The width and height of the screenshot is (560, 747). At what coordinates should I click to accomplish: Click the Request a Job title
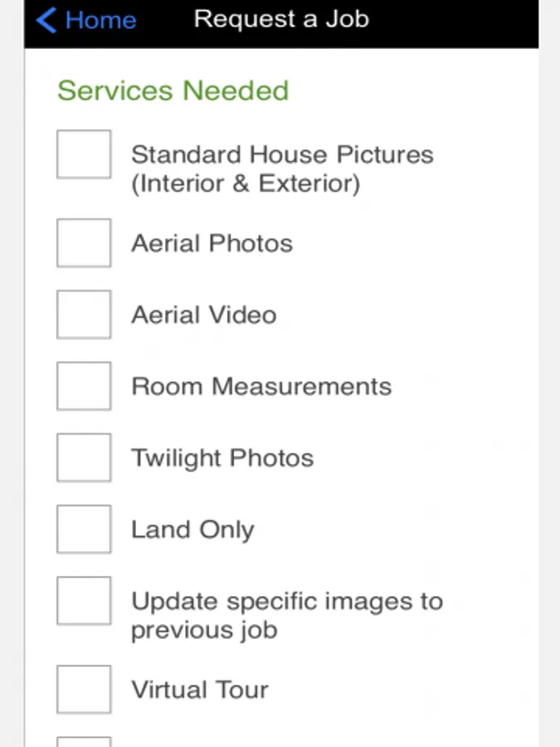281,19
